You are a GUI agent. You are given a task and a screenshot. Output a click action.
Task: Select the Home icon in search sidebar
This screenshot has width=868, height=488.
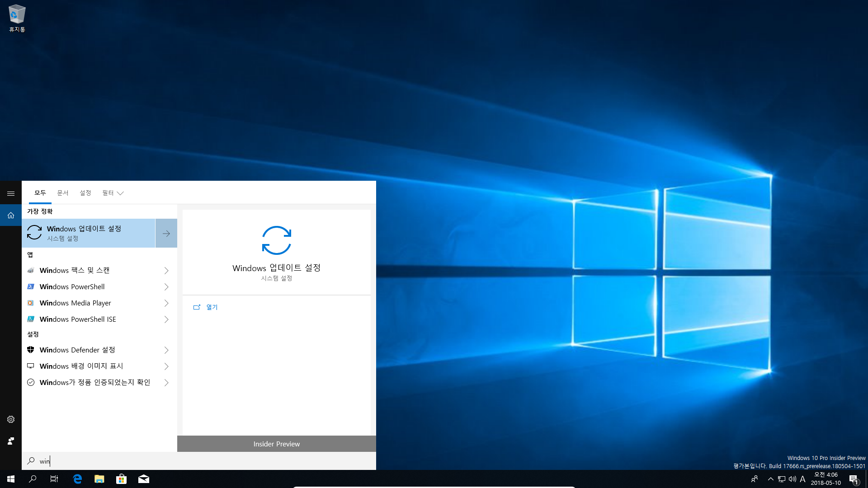pyautogui.click(x=11, y=216)
